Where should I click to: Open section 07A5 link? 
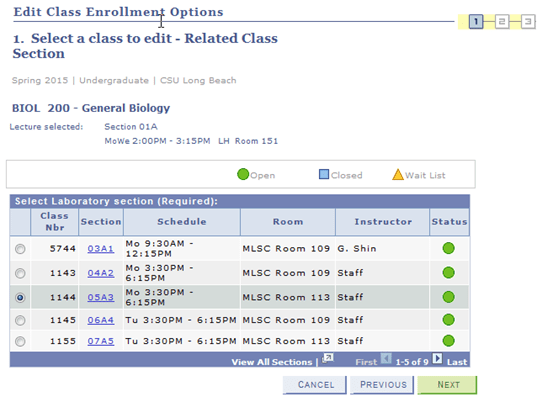100,341
